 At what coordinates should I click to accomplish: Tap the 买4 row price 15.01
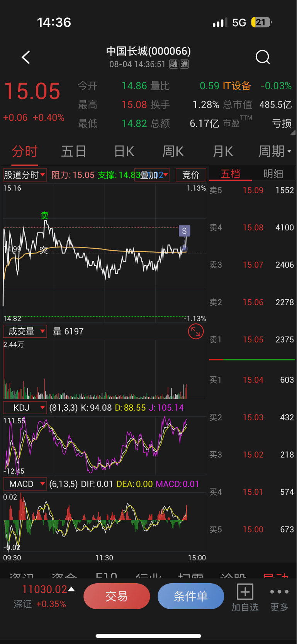tap(253, 492)
